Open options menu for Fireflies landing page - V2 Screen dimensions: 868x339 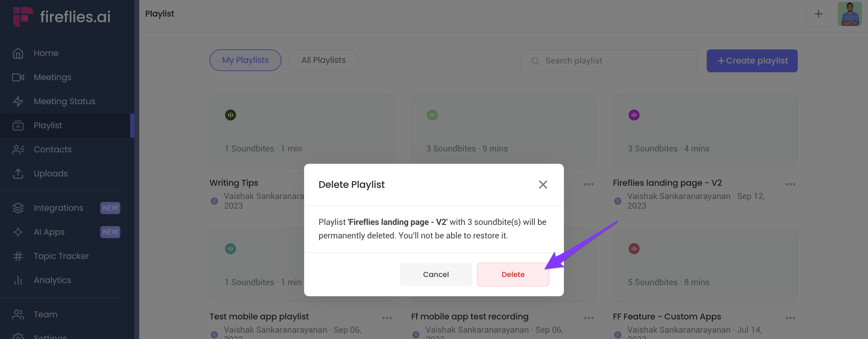(790, 185)
